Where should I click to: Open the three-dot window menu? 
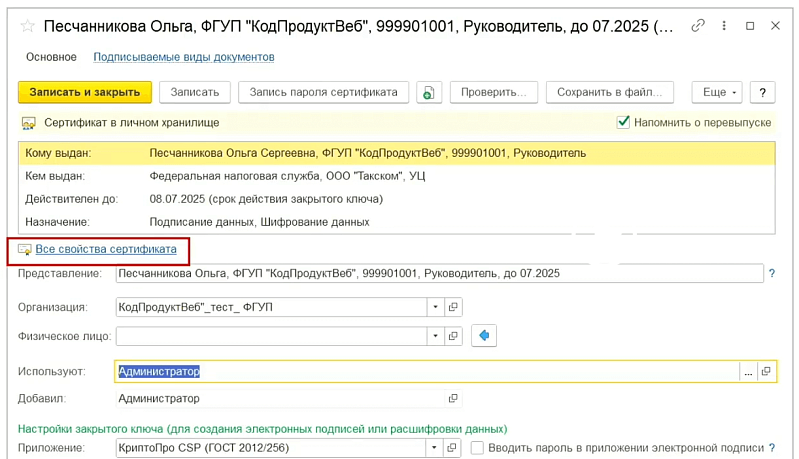click(x=724, y=25)
